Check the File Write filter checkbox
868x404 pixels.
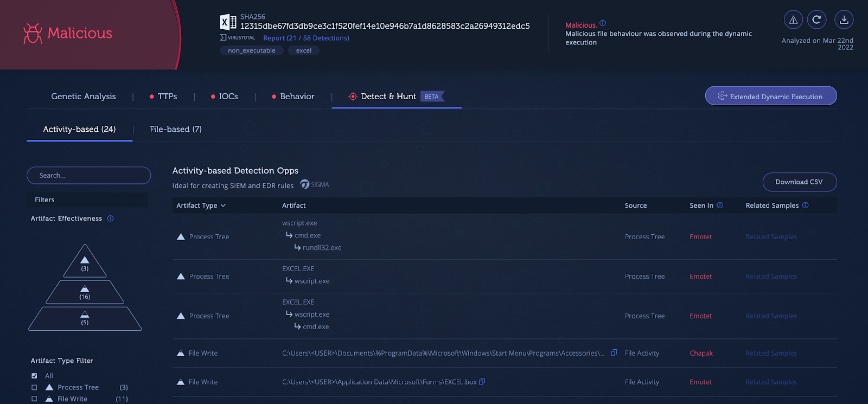pos(34,399)
